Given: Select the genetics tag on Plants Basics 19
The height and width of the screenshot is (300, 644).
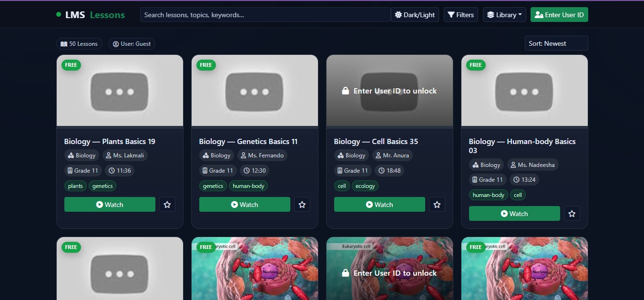Looking at the screenshot, I should (x=102, y=186).
